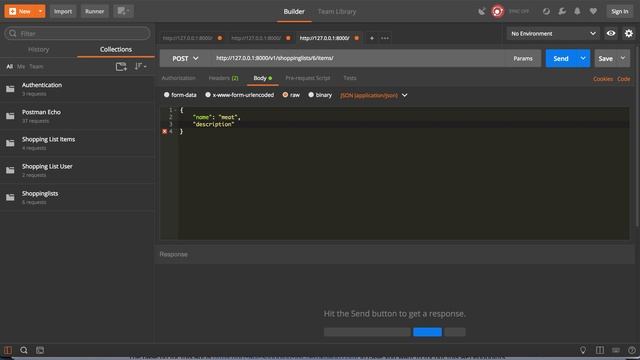Click the new window icon button
Image resolution: width=640 pixels, height=360 pixels.
pos(123,11)
